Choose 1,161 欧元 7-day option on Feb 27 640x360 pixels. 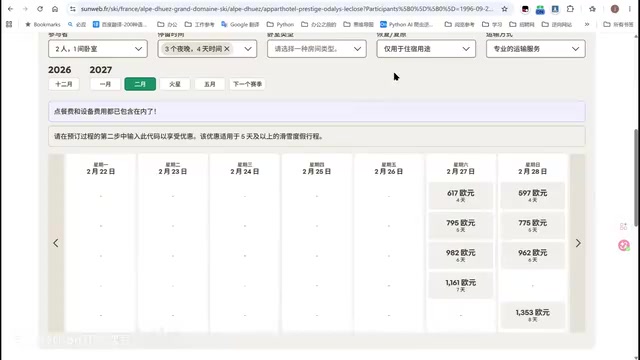pyautogui.click(x=460, y=285)
